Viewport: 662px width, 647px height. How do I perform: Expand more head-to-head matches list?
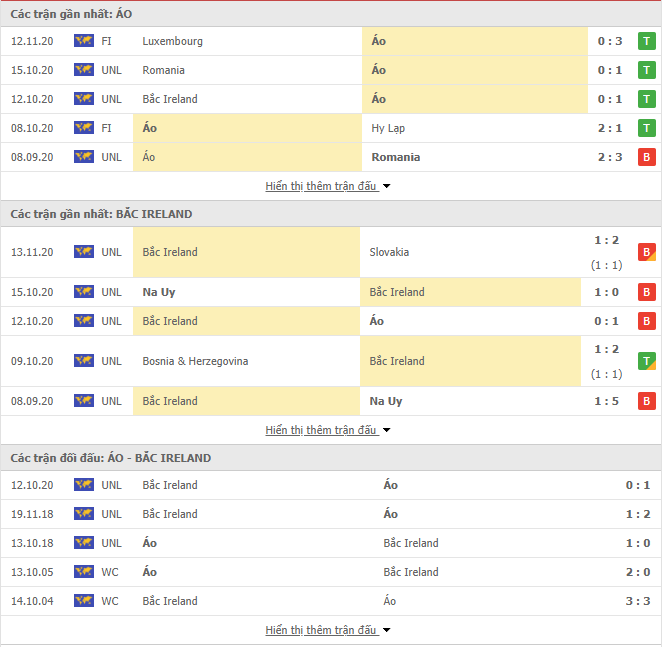click(x=328, y=630)
